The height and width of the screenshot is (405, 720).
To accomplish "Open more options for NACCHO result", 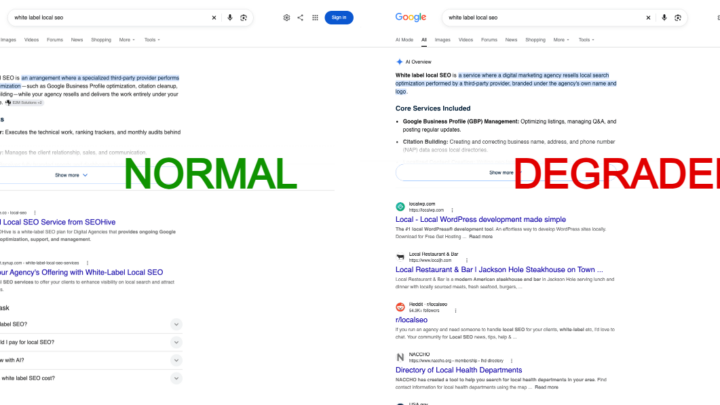I will tap(512, 360).
